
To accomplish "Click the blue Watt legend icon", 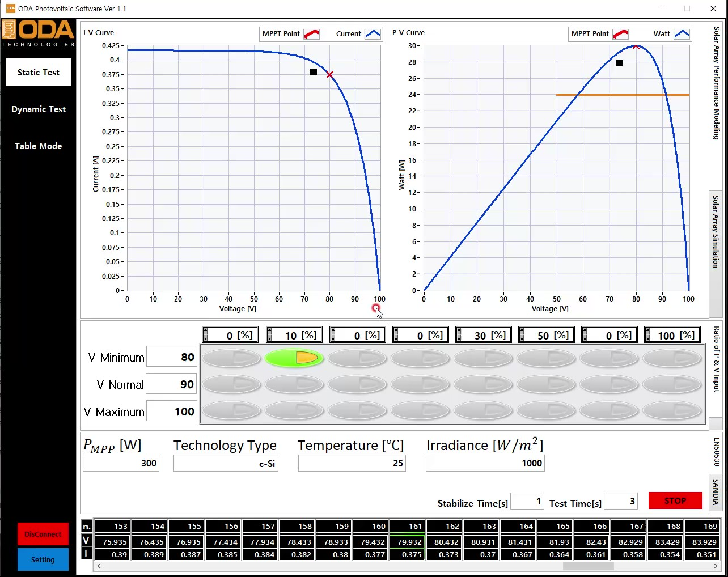I will pos(682,34).
